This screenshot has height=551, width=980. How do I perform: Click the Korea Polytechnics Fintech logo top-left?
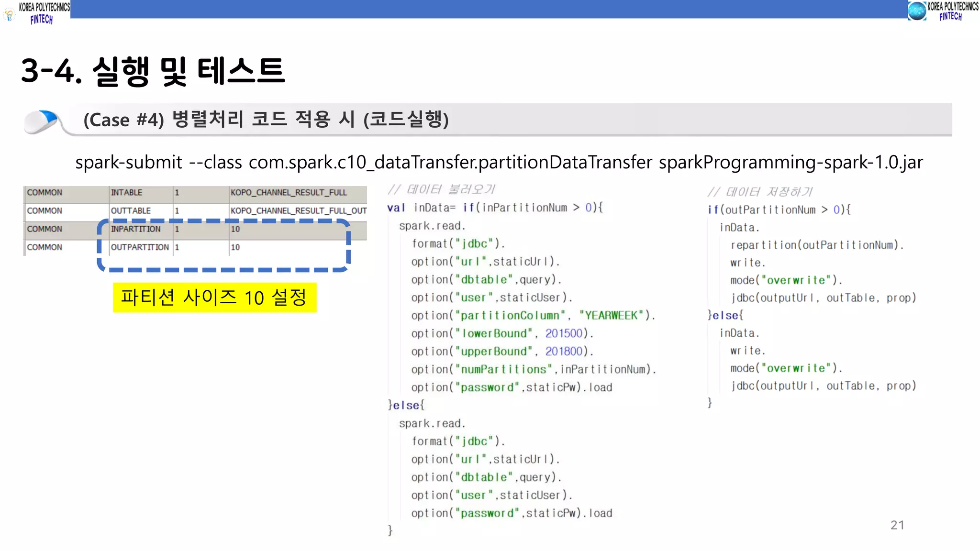[44, 12]
